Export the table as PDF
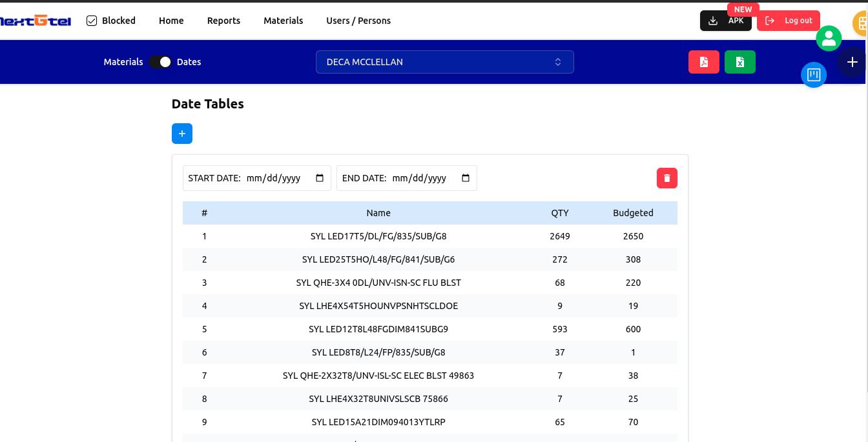The width and height of the screenshot is (868, 442). point(704,62)
